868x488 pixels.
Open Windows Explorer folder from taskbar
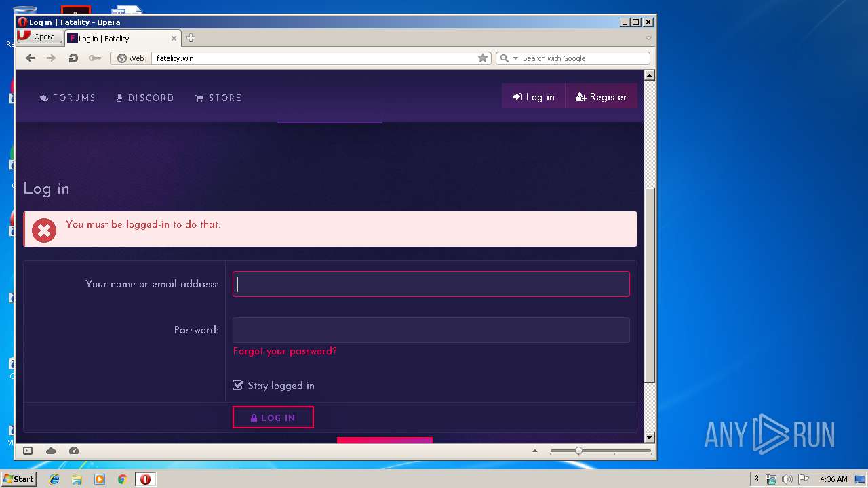(x=77, y=479)
